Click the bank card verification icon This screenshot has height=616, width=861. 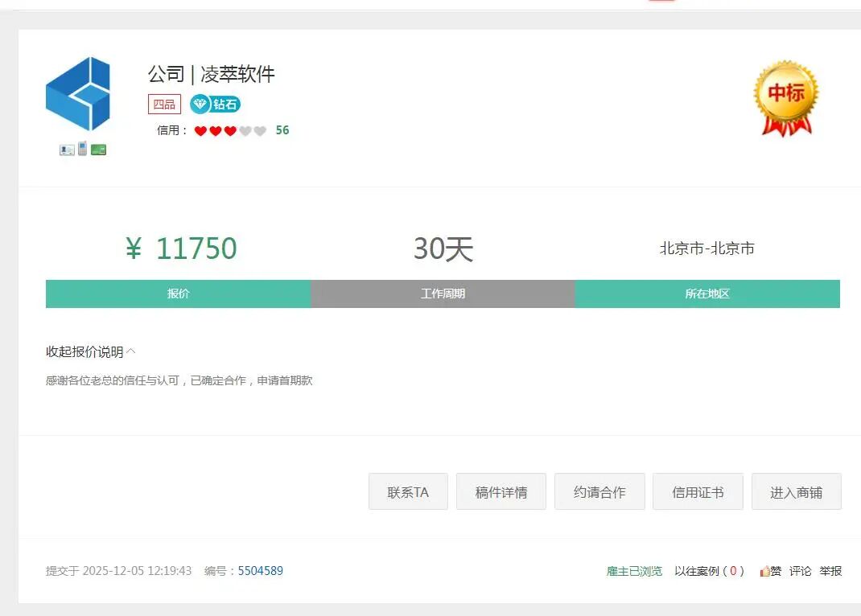click(98, 149)
